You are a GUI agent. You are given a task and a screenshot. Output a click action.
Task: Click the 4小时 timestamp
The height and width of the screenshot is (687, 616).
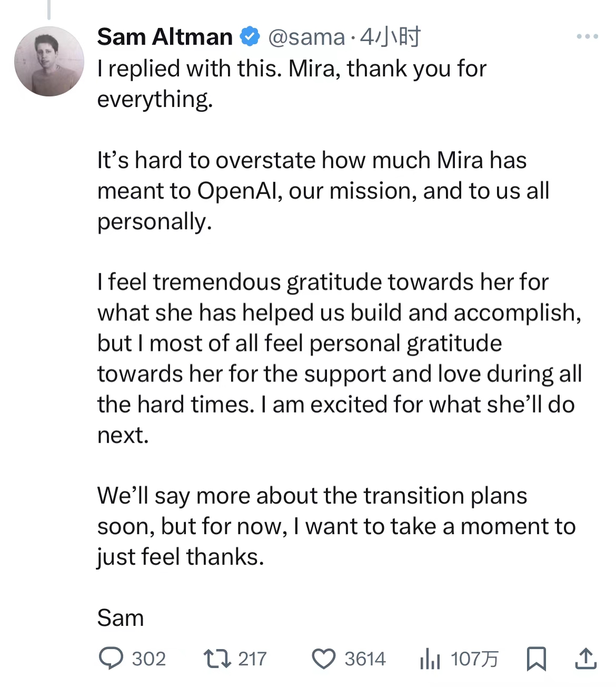click(390, 37)
